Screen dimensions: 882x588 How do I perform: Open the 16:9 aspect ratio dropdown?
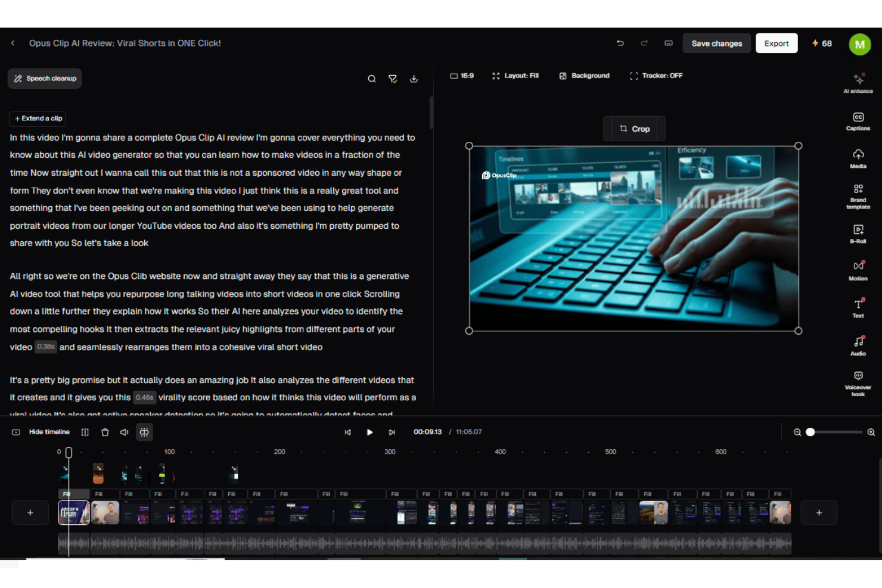click(462, 76)
